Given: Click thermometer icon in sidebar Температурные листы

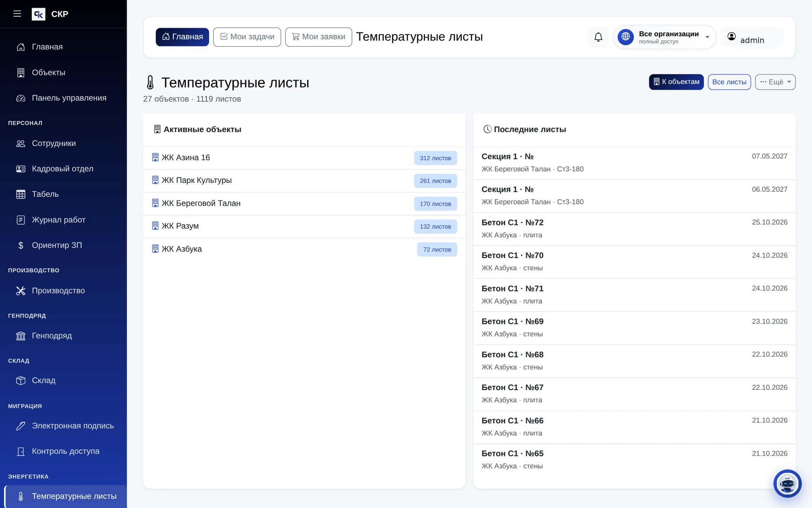Looking at the screenshot, I should (x=21, y=496).
